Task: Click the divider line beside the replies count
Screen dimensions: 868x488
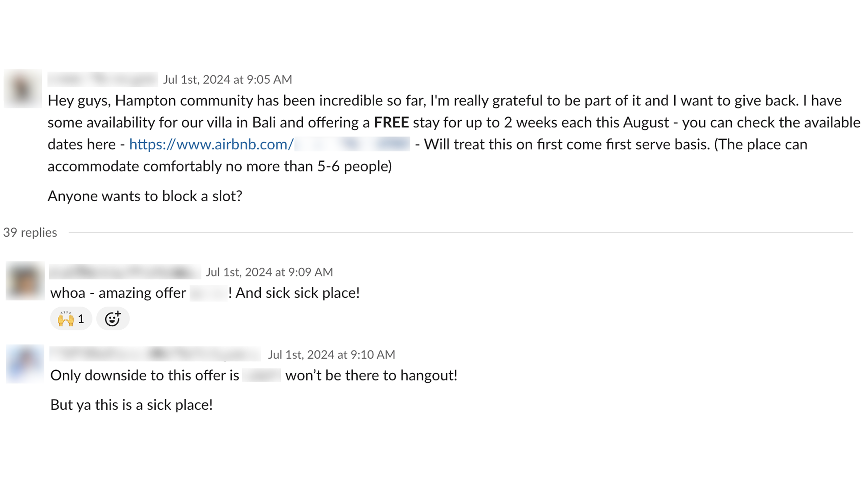Action: pyautogui.click(x=460, y=232)
